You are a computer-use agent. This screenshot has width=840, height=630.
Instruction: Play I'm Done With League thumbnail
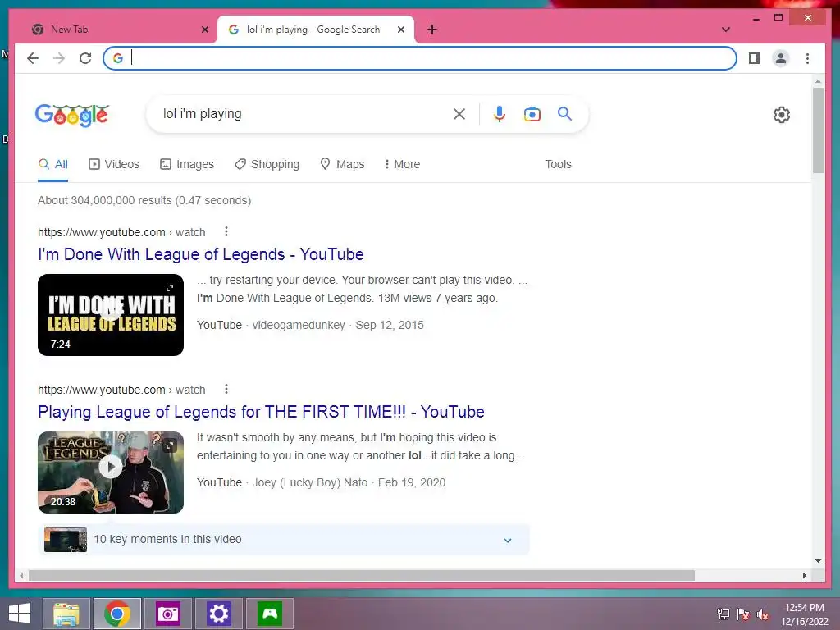point(111,315)
